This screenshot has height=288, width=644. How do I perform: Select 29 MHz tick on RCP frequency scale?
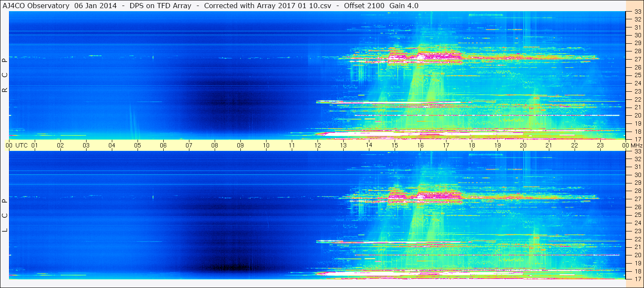[637, 43]
